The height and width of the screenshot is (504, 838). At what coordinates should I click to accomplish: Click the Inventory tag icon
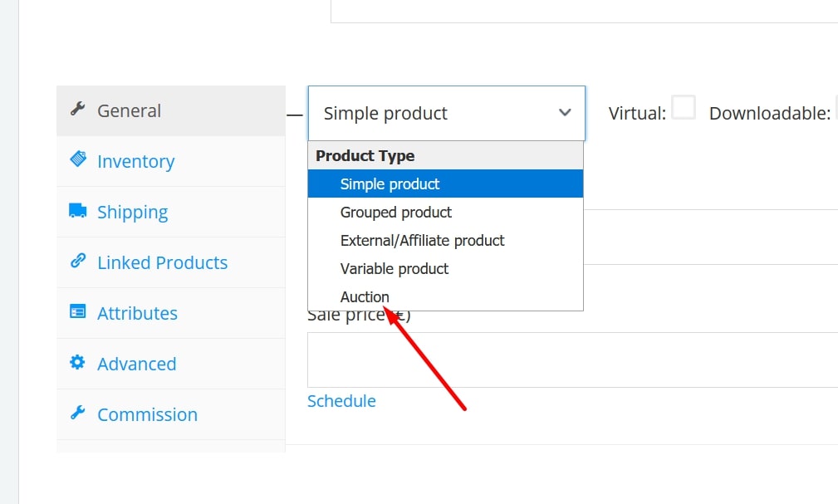tap(78, 159)
